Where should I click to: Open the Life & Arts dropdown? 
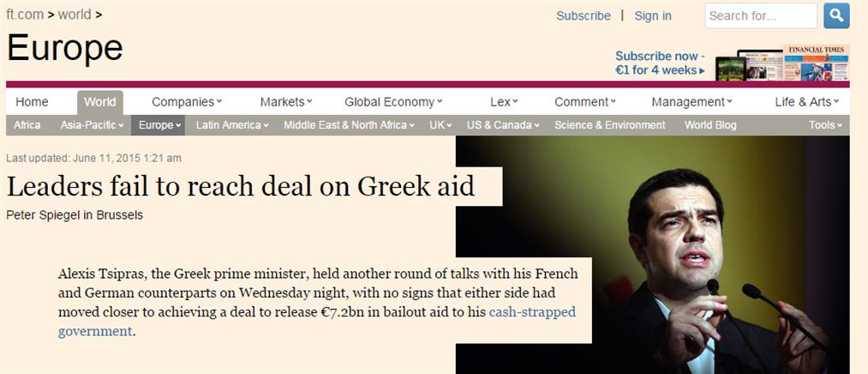[808, 102]
